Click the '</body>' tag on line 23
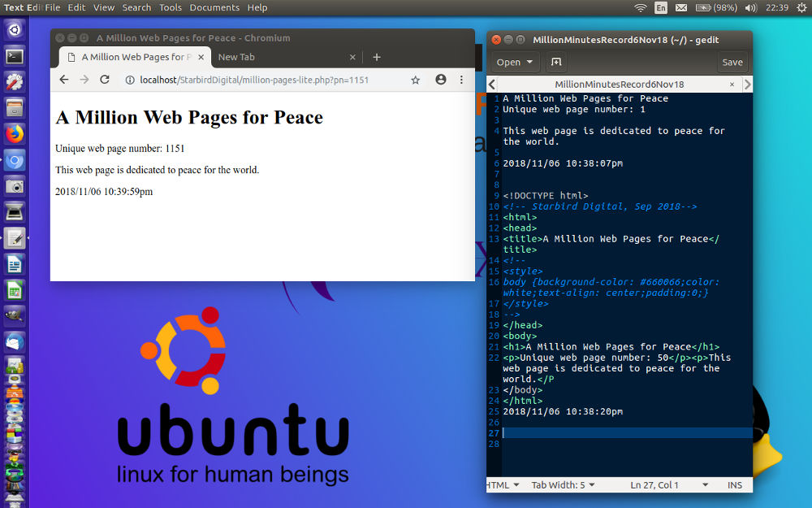This screenshot has width=812, height=508. click(x=522, y=390)
